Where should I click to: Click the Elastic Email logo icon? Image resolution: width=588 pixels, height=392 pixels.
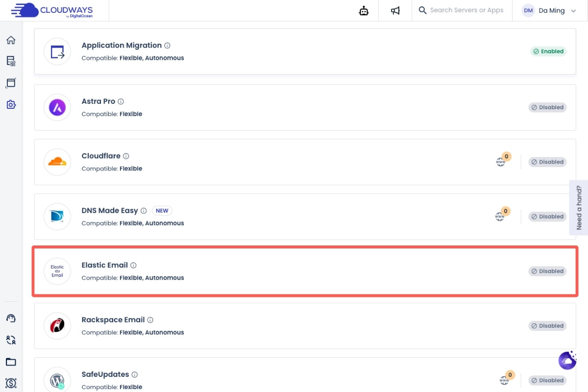[x=57, y=271]
